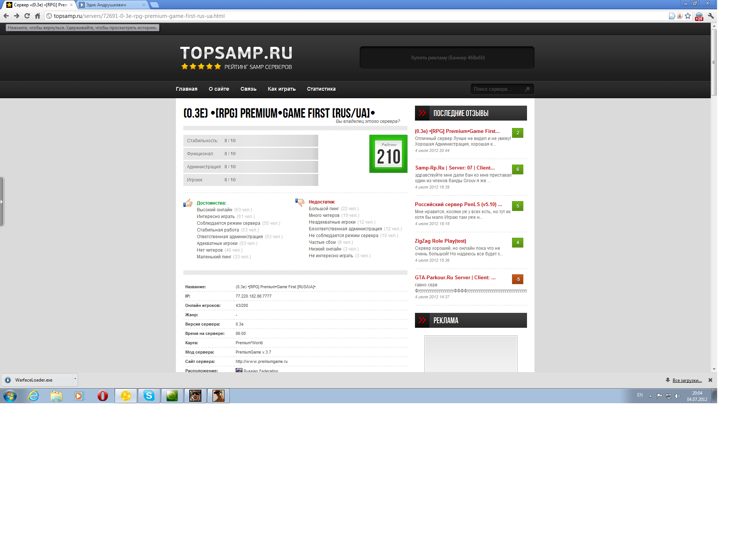
Task: Click Купить рекламу banner 468x60
Action: pyautogui.click(x=447, y=57)
